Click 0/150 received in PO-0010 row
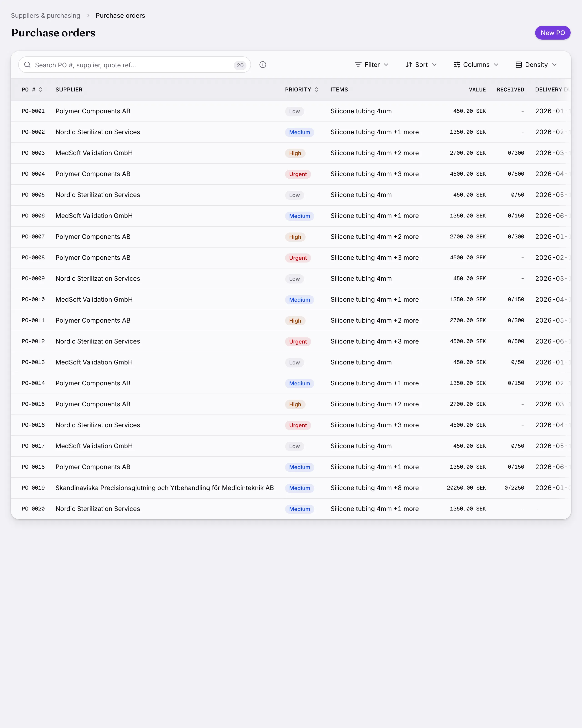 (x=516, y=300)
